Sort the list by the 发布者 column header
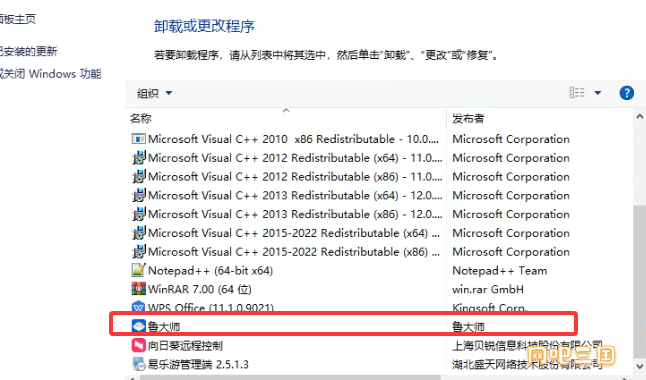Screen dimensions: 646x380 point(468,119)
